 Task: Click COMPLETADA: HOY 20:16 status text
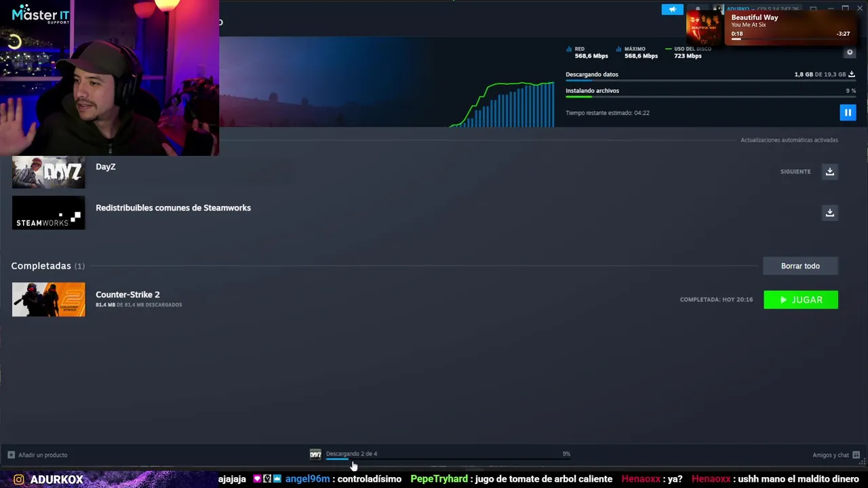716,300
